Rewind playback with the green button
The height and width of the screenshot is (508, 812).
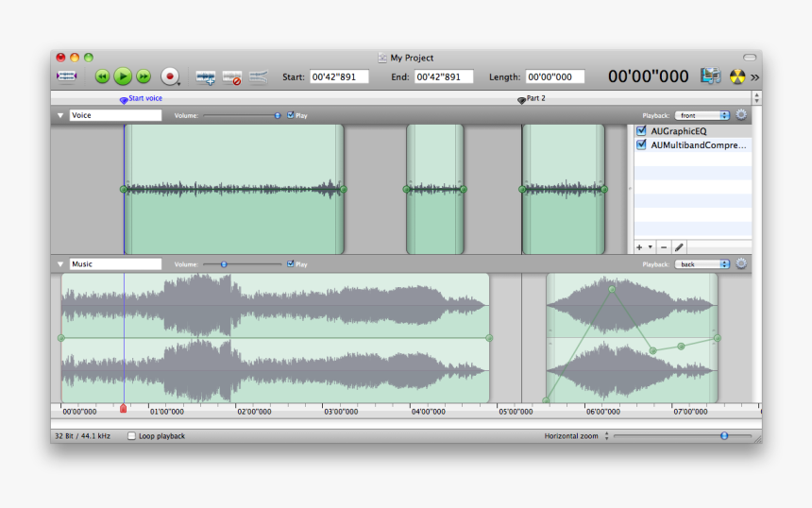coord(103,76)
